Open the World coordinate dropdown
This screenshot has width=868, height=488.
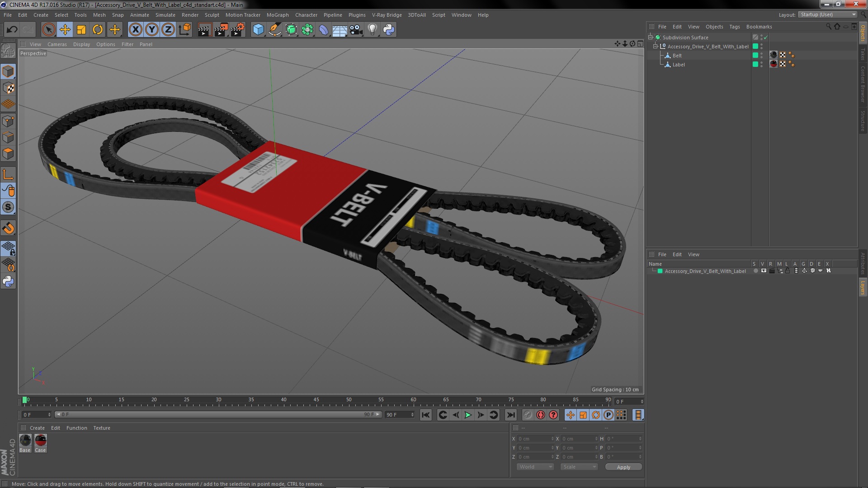(x=535, y=467)
